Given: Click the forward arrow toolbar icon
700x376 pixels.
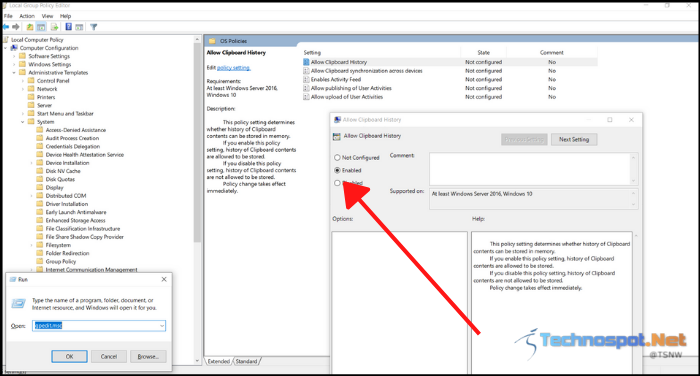Looking at the screenshot, I should (16, 27).
